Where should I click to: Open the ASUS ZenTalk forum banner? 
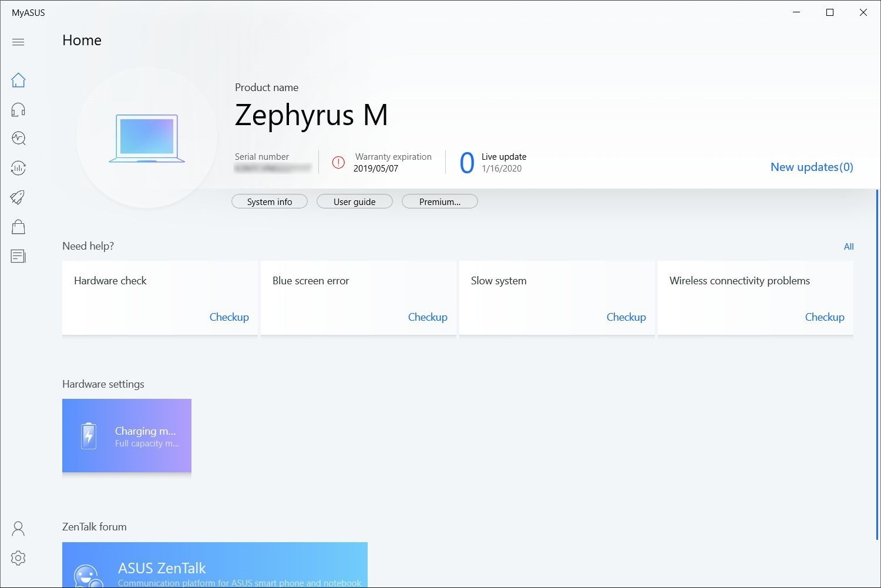215,565
